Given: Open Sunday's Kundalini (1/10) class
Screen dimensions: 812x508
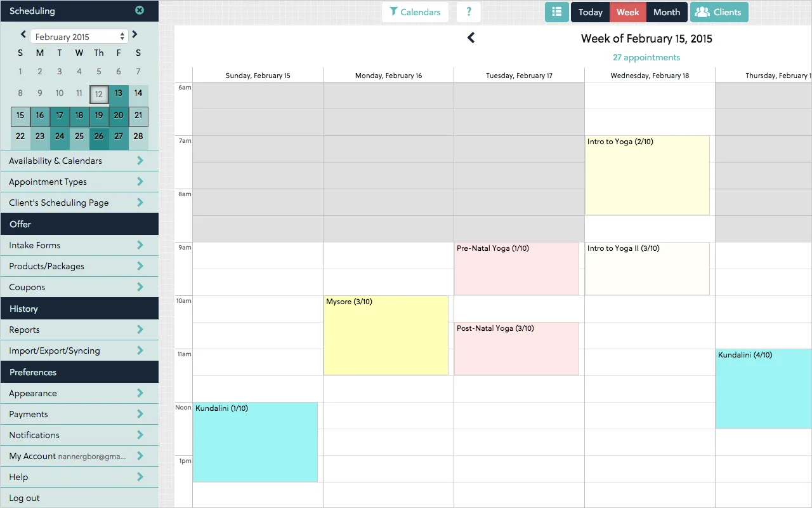Looking at the screenshot, I should 255,442.
